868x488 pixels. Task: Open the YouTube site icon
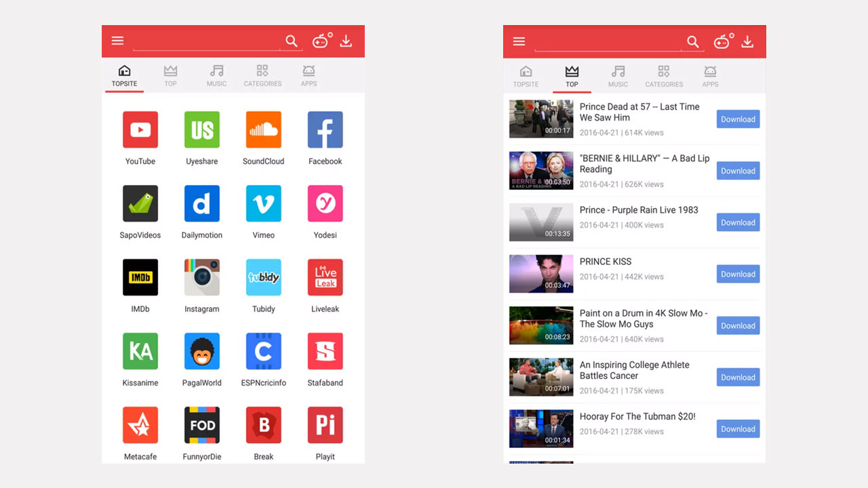pos(140,129)
